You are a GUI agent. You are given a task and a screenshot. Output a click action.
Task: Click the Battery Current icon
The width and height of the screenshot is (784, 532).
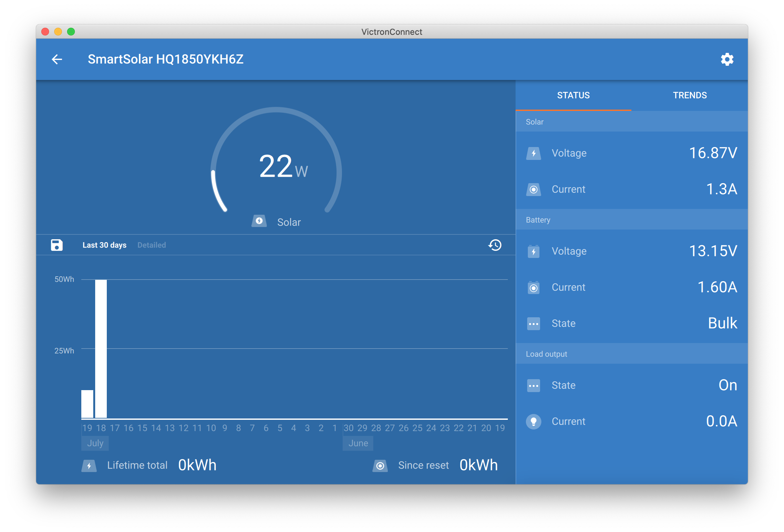point(533,288)
